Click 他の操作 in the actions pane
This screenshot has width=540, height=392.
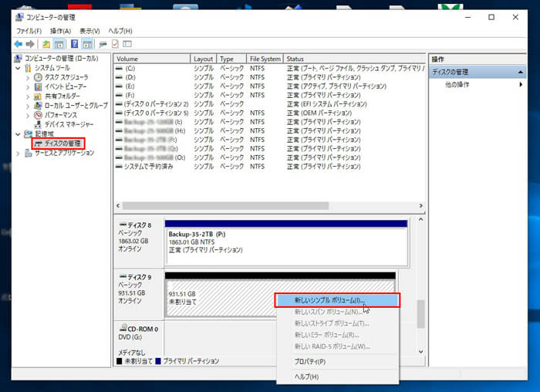457,84
